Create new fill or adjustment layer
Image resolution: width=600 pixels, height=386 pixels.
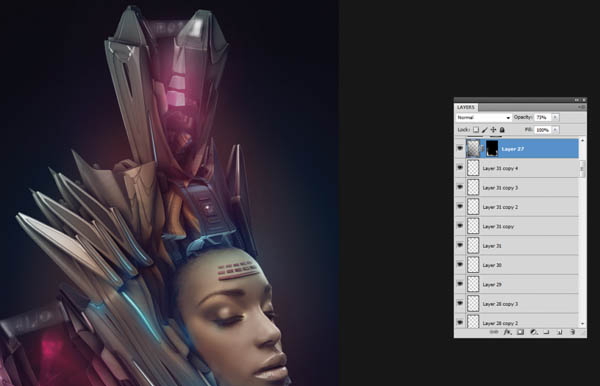pos(533,332)
